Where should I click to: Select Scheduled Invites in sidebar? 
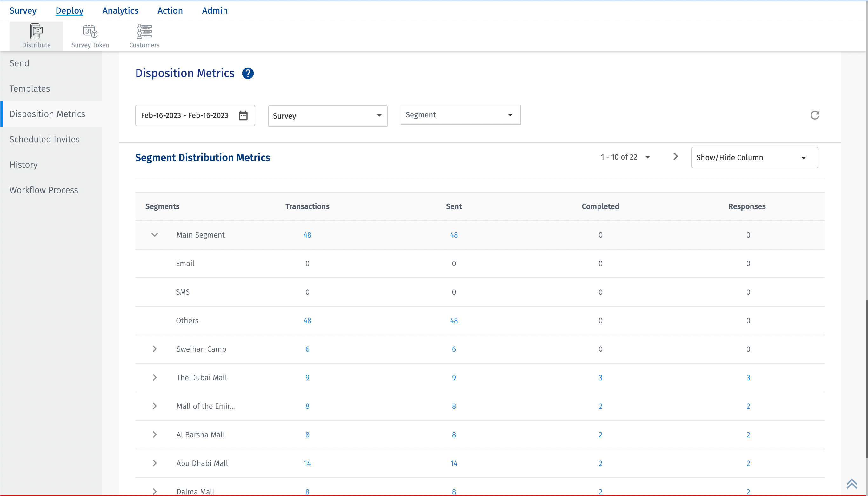pyautogui.click(x=44, y=139)
